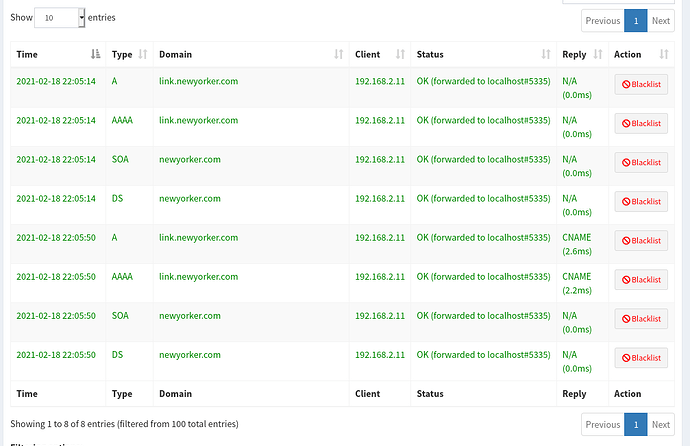The image size is (690, 446).
Task: Click domain link.newyorker.com in AAAA 22:05:14 row
Action: (198, 121)
